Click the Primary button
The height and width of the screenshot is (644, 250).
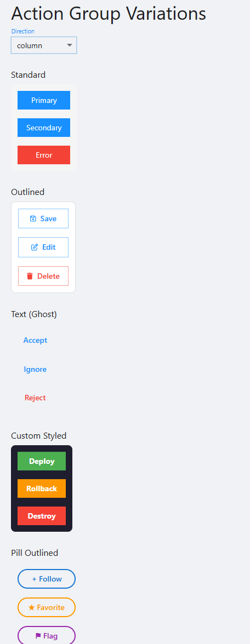click(44, 100)
